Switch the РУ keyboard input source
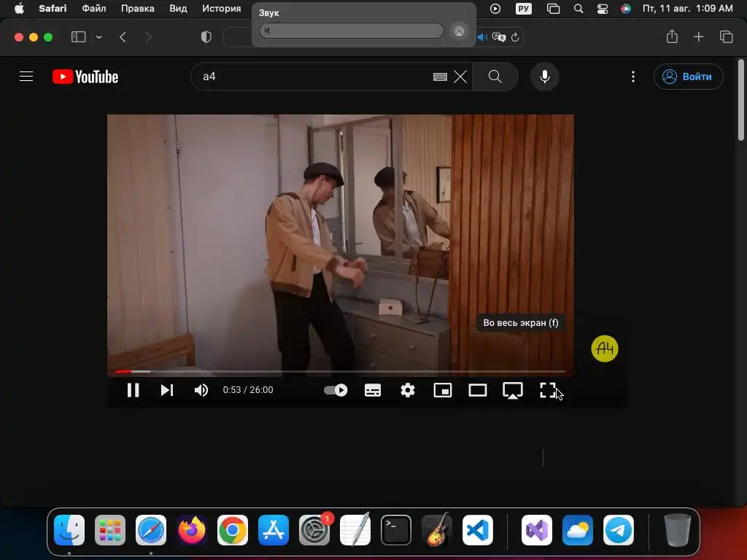747x560 pixels. (x=524, y=9)
